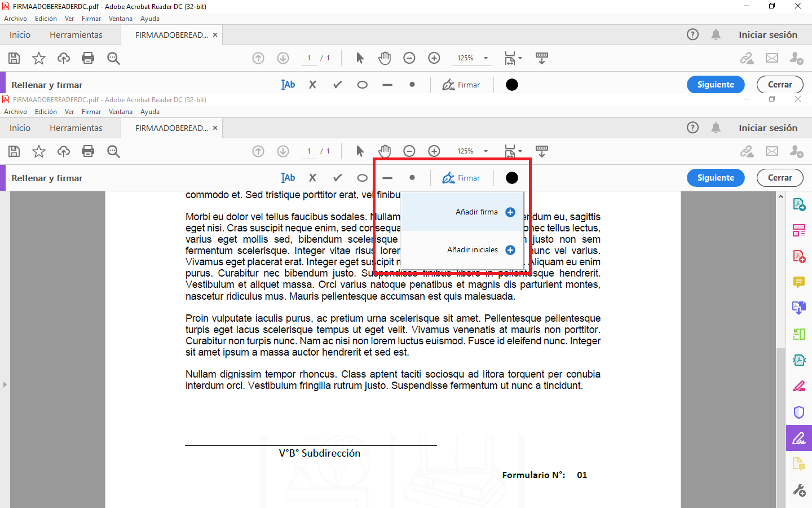Viewport: 812px width, 508px height.
Task: Select Añadir iniciales from the dropdown
Action: [x=473, y=250]
